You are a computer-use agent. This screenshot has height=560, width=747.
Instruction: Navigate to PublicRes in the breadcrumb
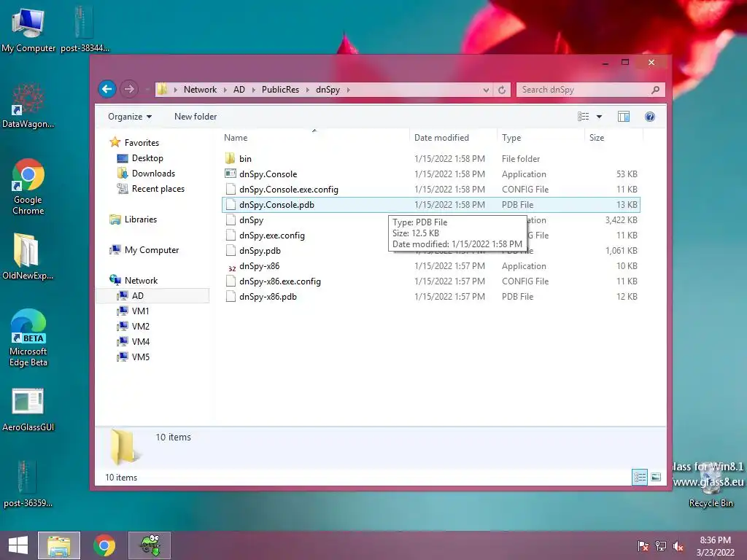(x=281, y=90)
